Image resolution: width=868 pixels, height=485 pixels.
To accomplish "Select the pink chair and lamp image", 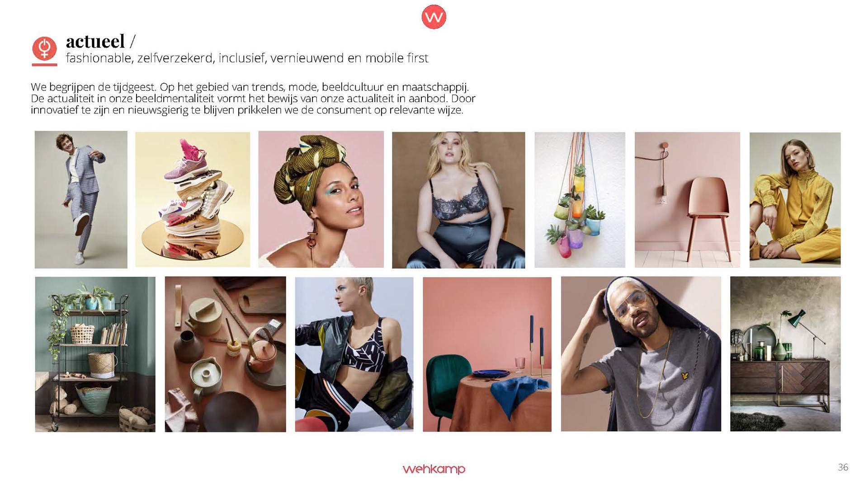I will 687,200.
